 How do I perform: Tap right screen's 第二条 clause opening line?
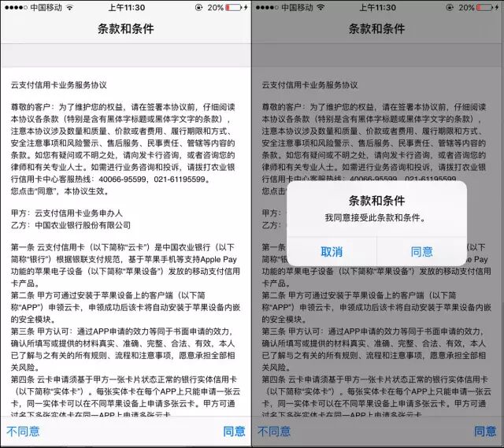click(x=359, y=295)
